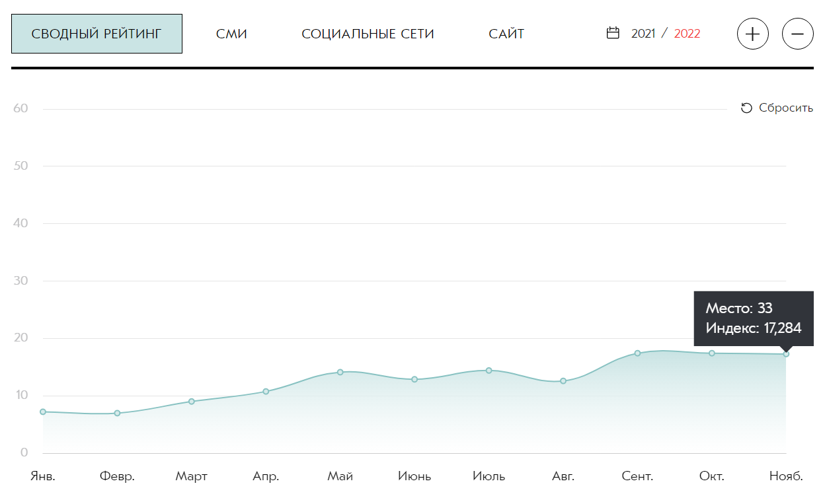The image size is (825, 504).
Task: Open the Сайт tab
Action: (x=506, y=34)
